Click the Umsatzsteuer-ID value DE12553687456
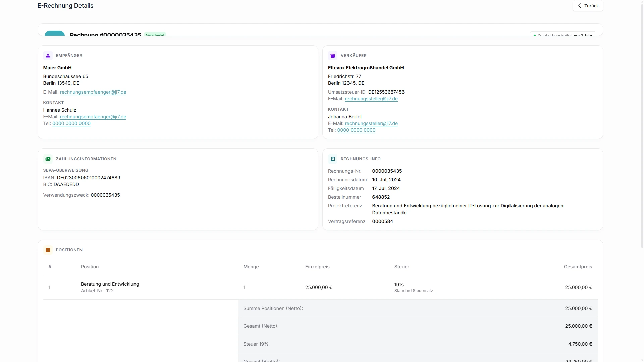The image size is (644, 362). tap(386, 92)
